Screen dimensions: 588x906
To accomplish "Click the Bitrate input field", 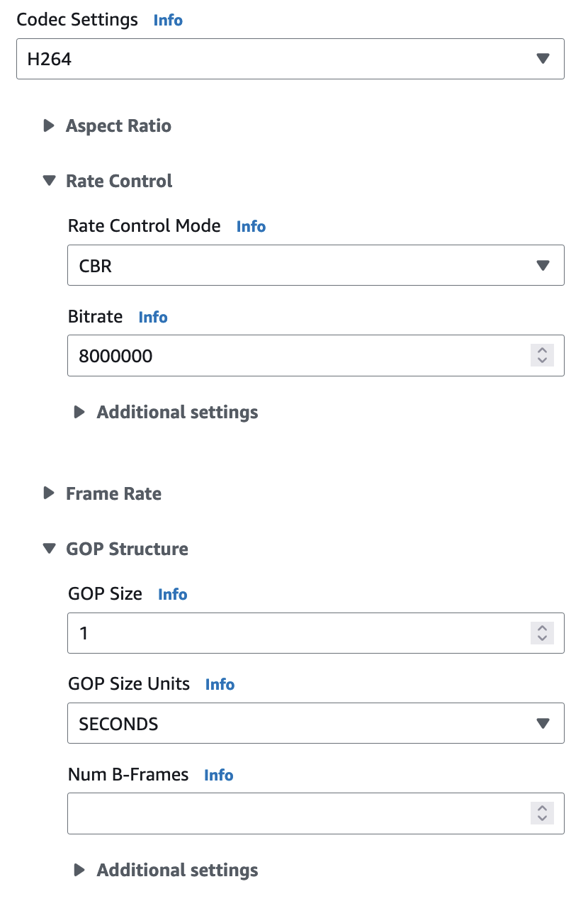I will point(298,356).
